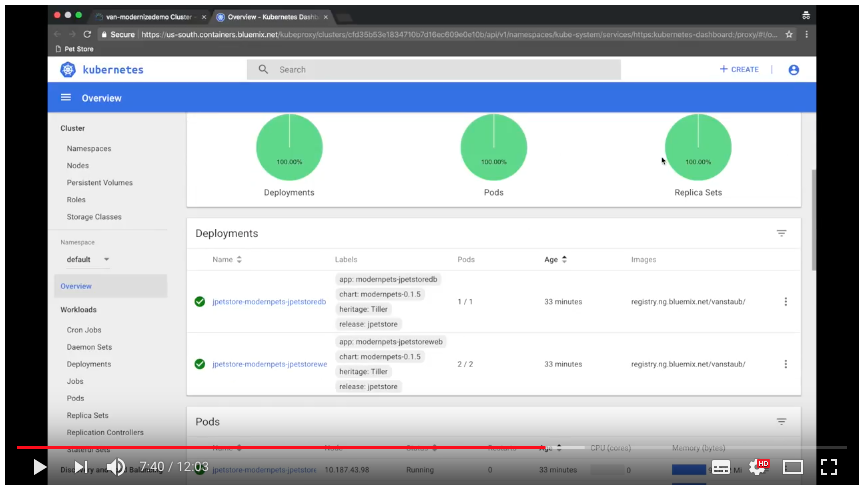Open Pet Store bookmark
Screen dimensions: 865x490
pos(74,49)
